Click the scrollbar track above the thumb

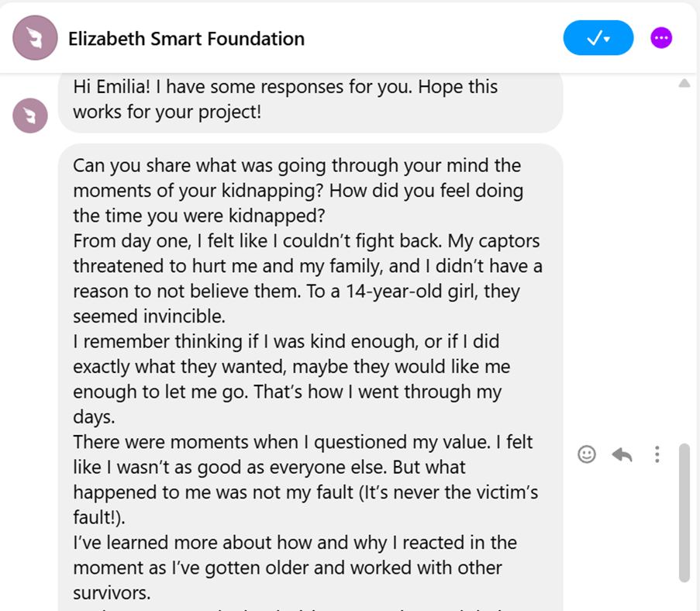pos(684,271)
